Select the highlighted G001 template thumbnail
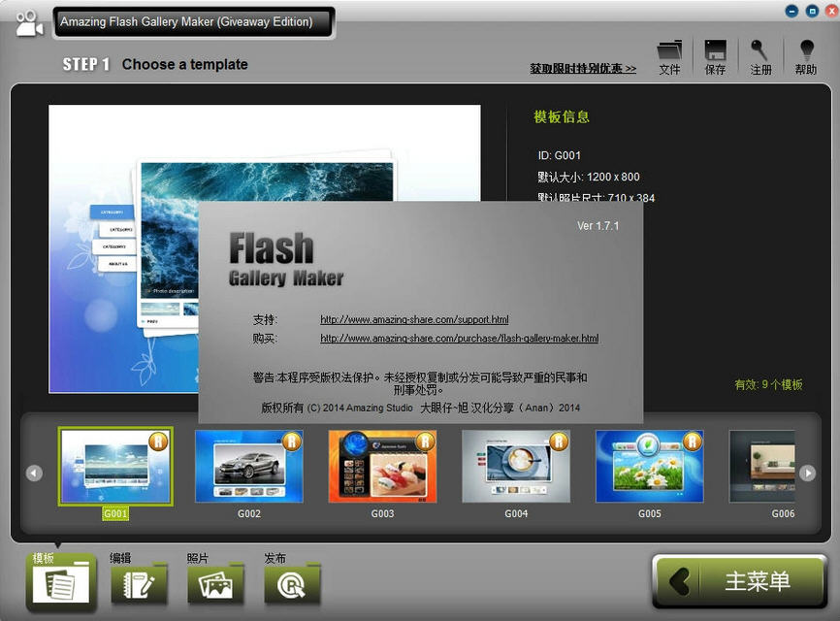 [x=115, y=467]
